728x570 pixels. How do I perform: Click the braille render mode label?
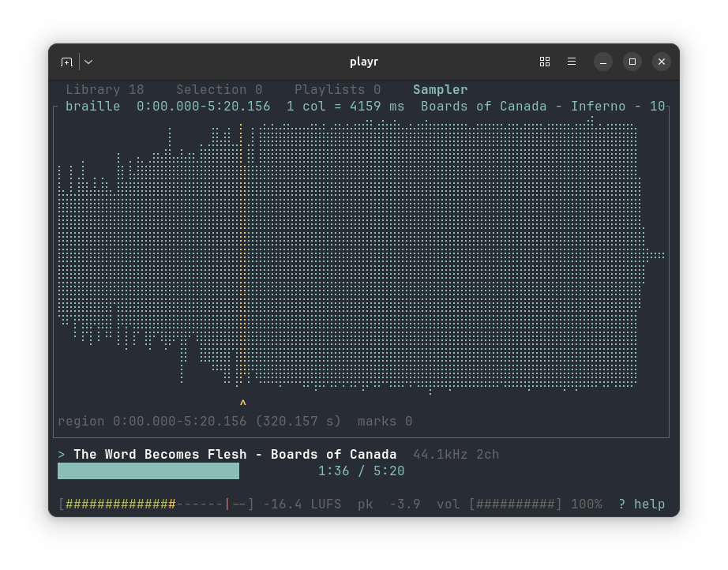[93, 107]
